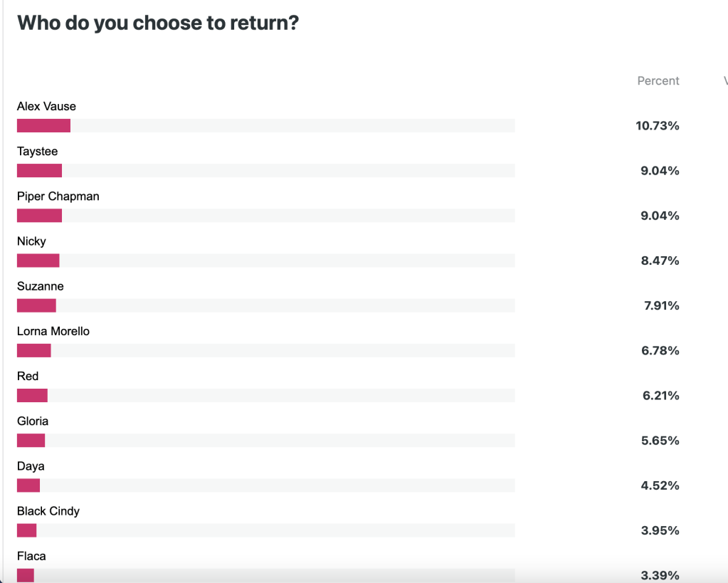
Task: Select the Taystee poll option label
Action: click(38, 152)
